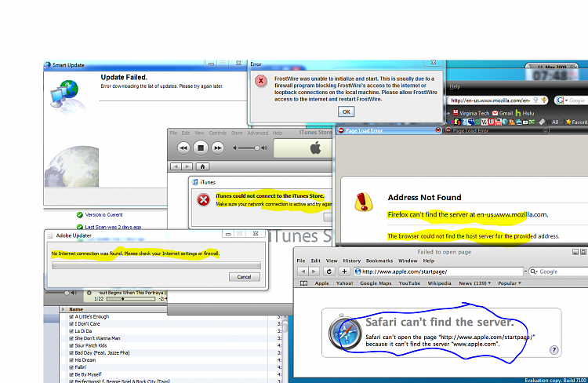
Task: Toggle checkbox for La Di Da
Action: 71,330
